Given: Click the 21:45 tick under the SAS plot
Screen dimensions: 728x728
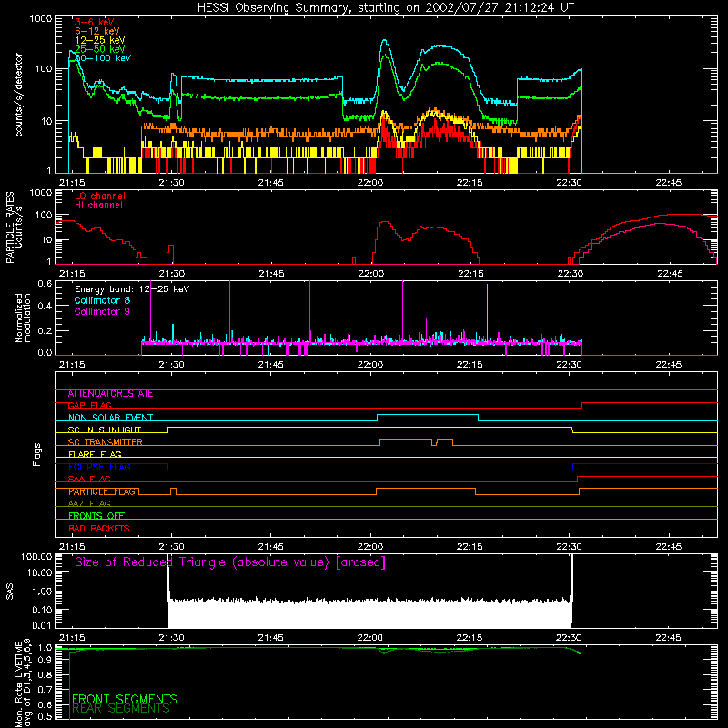Looking at the screenshot, I should 270,638.
